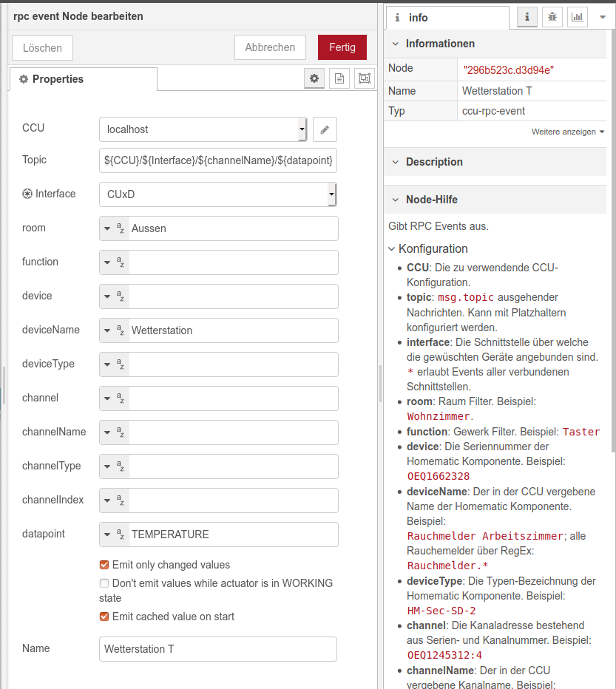Open room field type selector
The width and height of the screenshot is (616, 689).
(114, 228)
